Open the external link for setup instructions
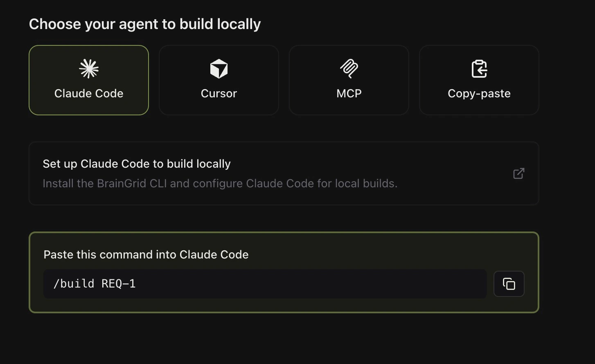This screenshot has width=595, height=364. [x=518, y=173]
